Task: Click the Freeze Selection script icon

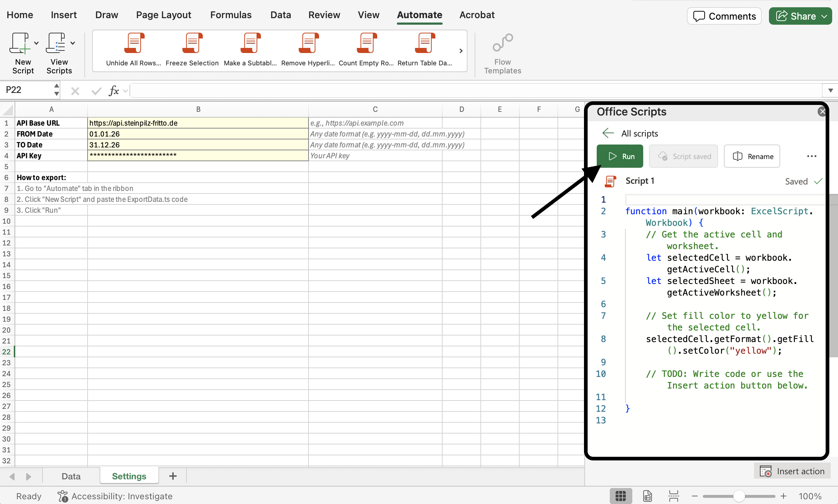Action: coord(192,44)
